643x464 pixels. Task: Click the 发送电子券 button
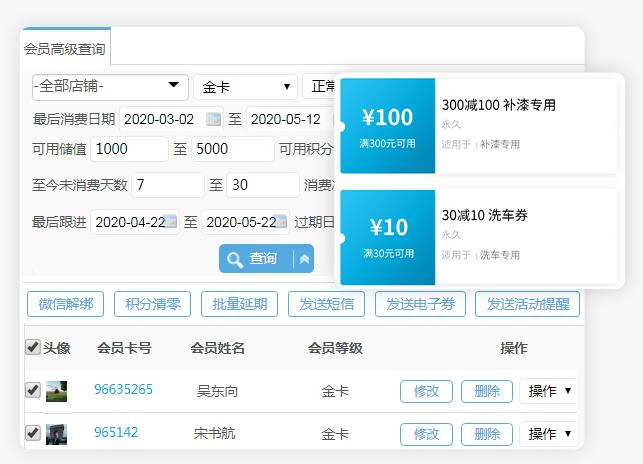tap(420, 304)
